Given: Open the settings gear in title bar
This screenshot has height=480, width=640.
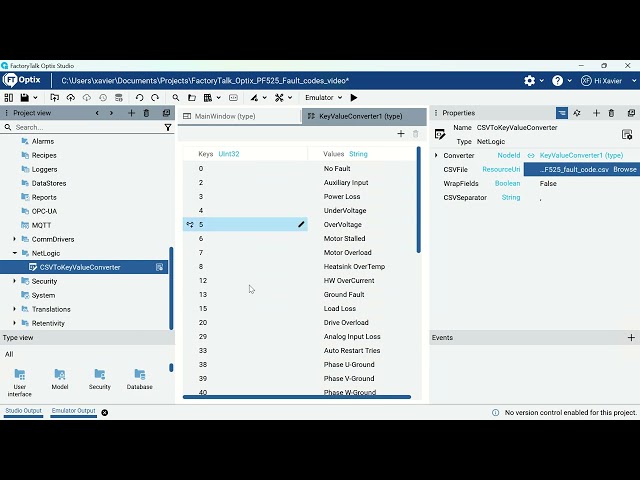Looking at the screenshot, I should pos(529,80).
